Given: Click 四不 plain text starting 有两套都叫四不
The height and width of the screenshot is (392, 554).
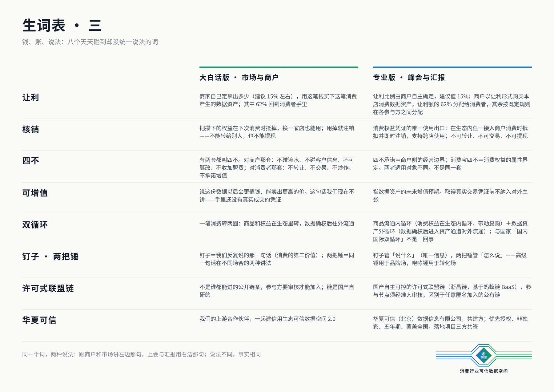Looking at the screenshot, I should pyautogui.click(x=277, y=168).
